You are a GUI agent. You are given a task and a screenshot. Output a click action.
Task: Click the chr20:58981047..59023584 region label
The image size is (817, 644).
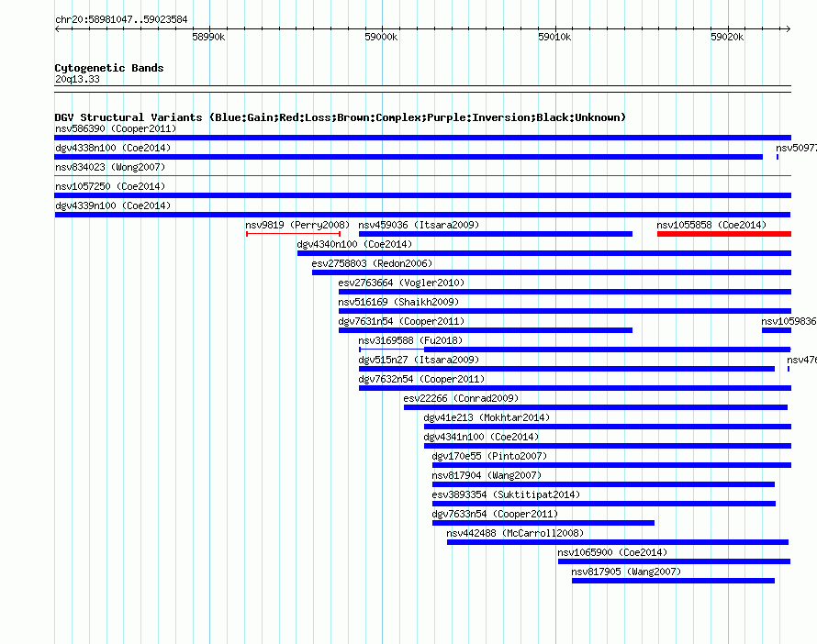[x=121, y=19]
